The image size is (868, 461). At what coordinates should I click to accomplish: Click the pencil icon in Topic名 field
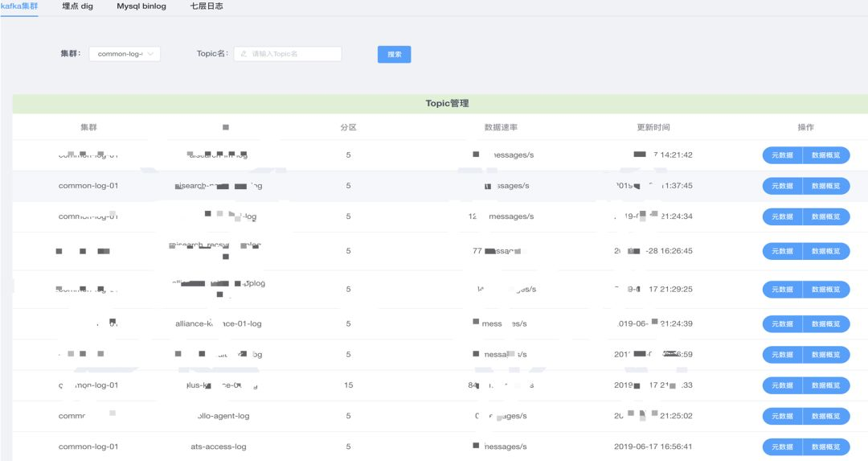click(x=244, y=54)
